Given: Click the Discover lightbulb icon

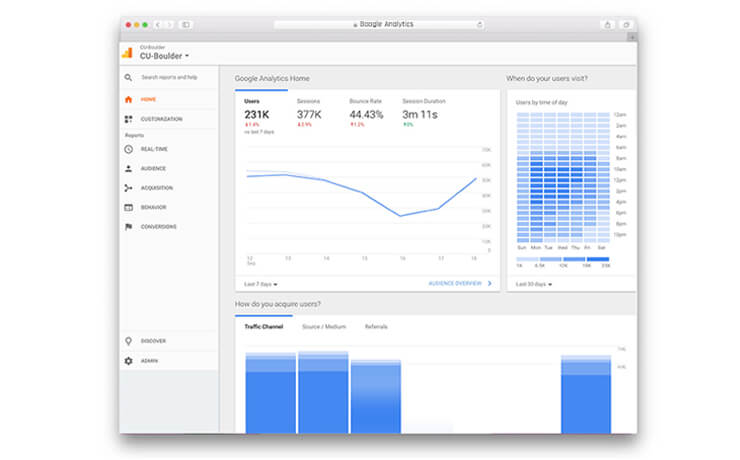Looking at the screenshot, I should [x=128, y=341].
